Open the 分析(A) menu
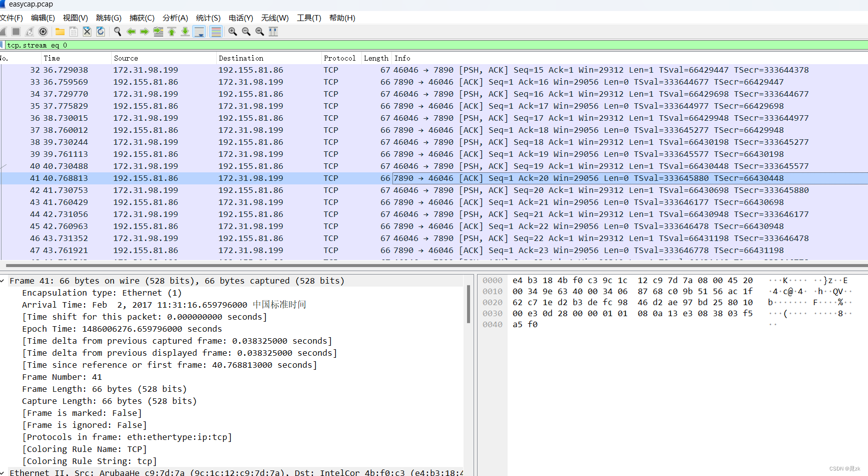Image resolution: width=868 pixels, height=476 pixels. click(175, 18)
